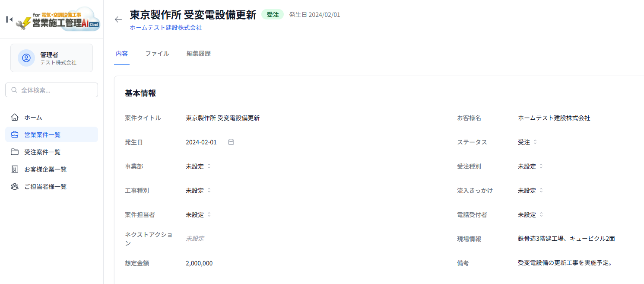Switch to the ファイル tab
The width and height of the screenshot is (644, 284).
157,54
